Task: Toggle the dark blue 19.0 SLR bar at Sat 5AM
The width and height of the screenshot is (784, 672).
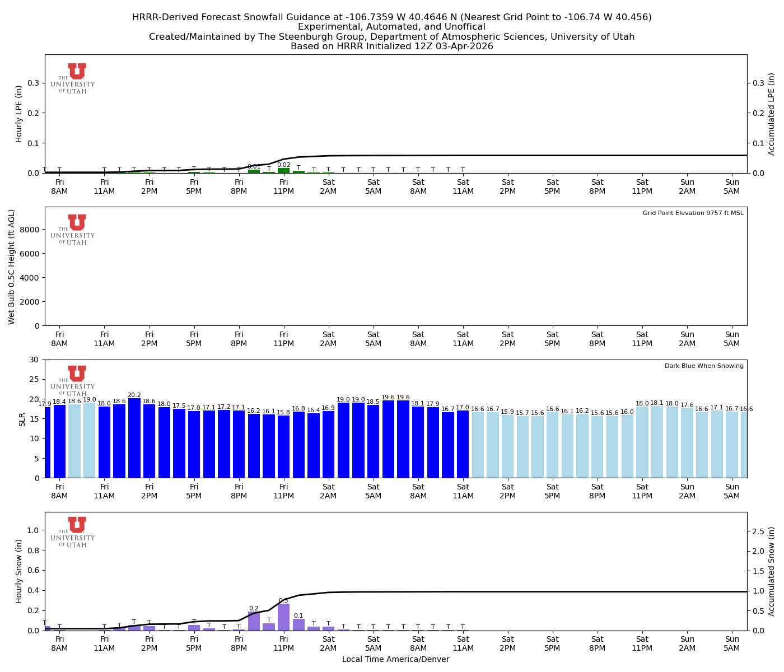Action: [x=359, y=440]
